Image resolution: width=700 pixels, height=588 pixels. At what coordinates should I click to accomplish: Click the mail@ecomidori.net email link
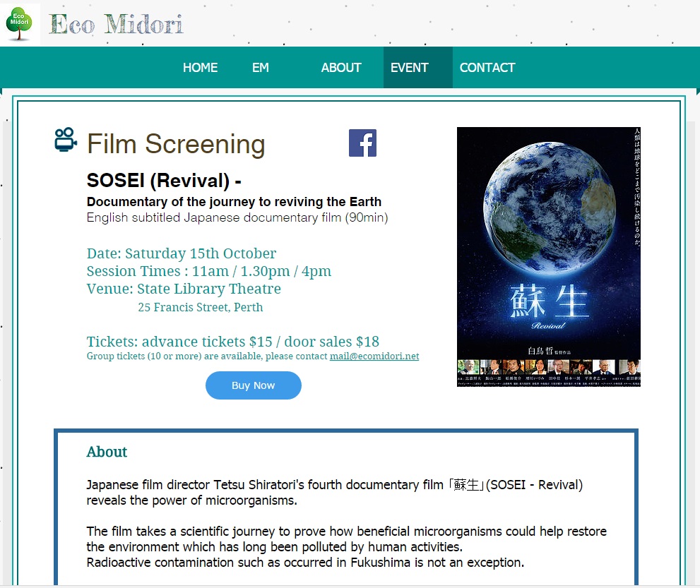click(374, 356)
